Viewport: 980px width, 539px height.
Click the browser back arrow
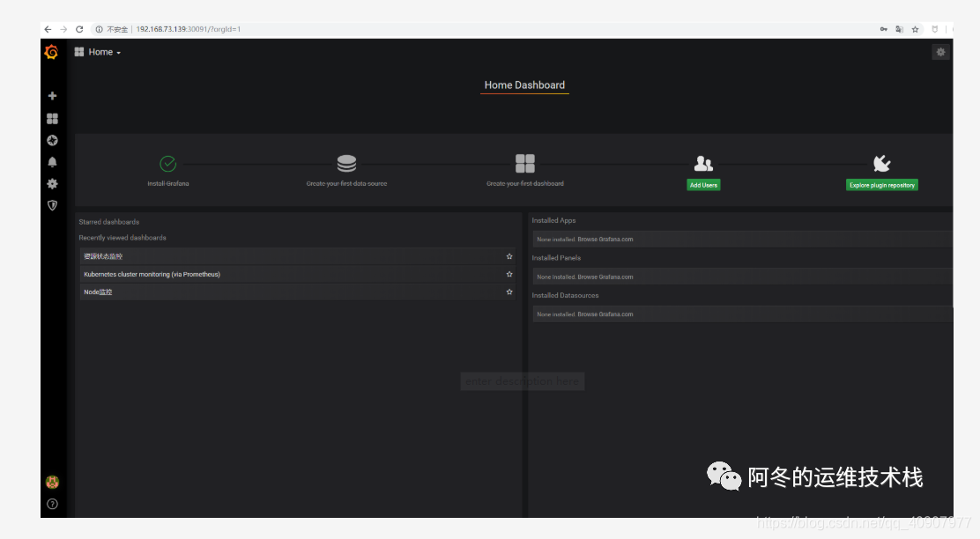[x=48, y=29]
